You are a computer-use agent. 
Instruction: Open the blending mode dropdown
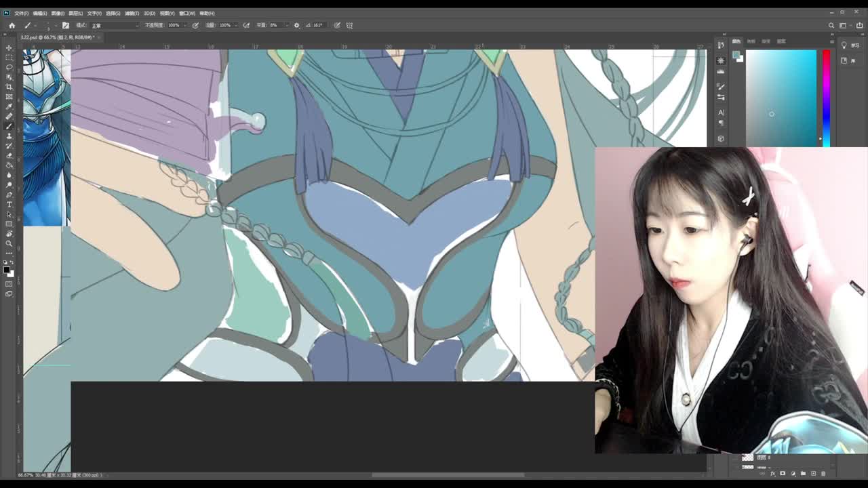pos(114,25)
